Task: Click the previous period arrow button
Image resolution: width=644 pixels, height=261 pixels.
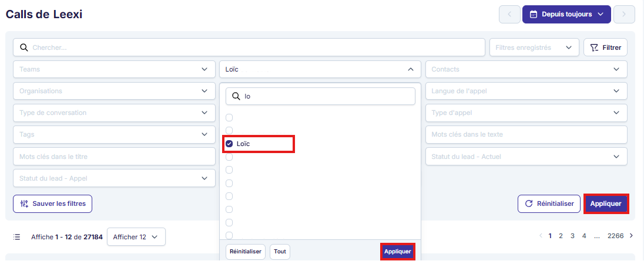Action: pyautogui.click(x=509, y=14)
